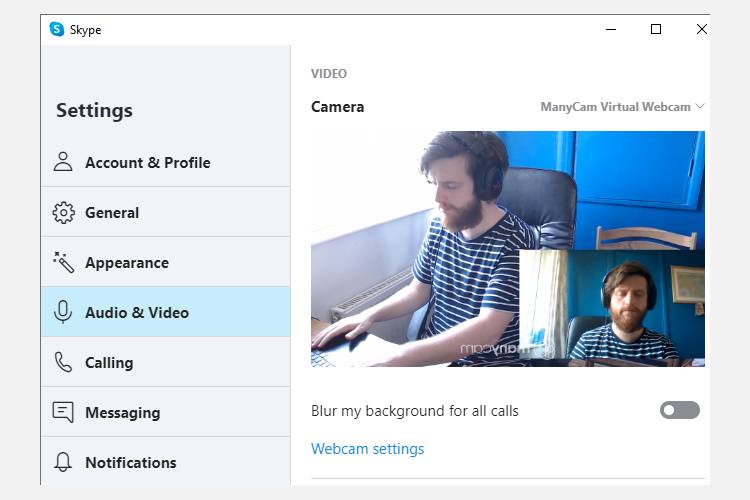The image size is (750, 500).
Task: Maximize the Skype window
Action: click(x=656, y=29)
